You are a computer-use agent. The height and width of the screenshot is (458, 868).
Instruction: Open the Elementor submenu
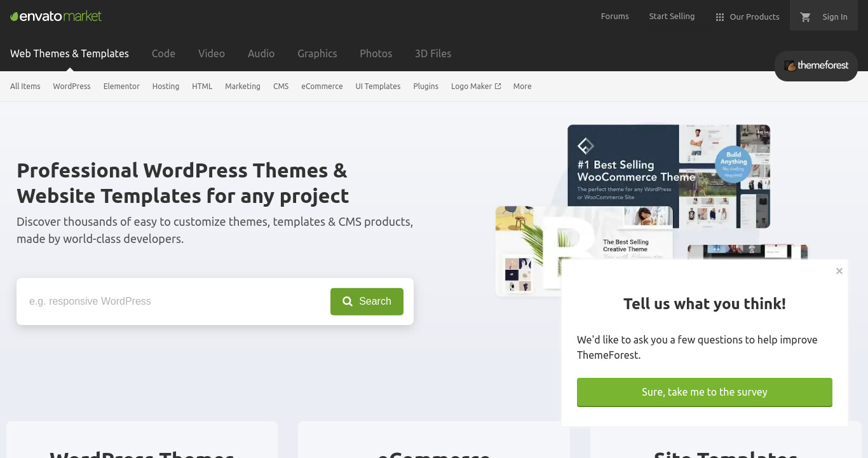(x=121, y=87)
